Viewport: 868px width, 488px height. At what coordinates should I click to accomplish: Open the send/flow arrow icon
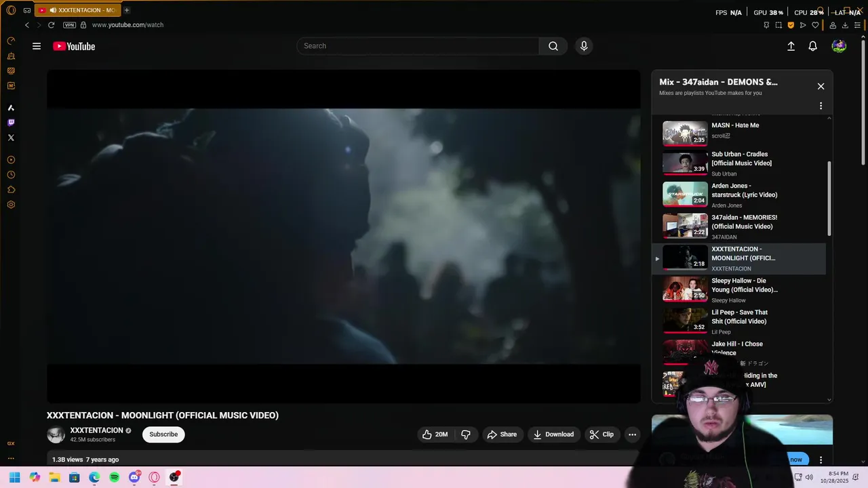pyautogui.click(x=803, y=25)
